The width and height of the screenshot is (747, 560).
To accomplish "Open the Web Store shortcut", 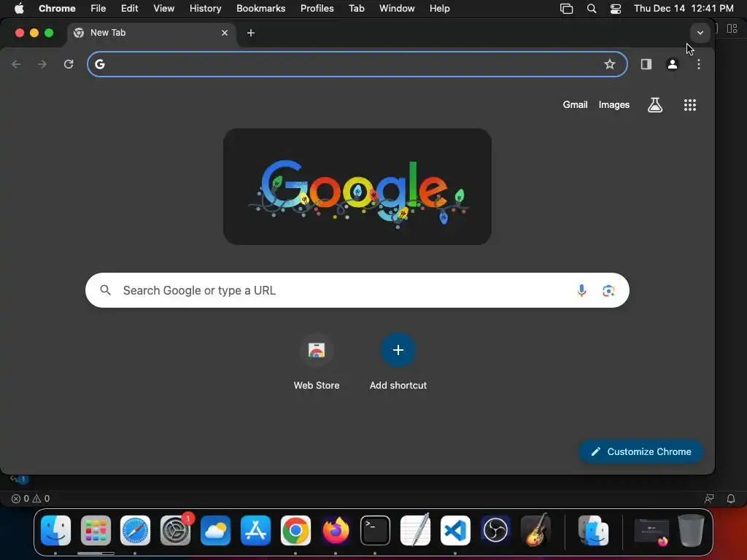I will point(317,363).
